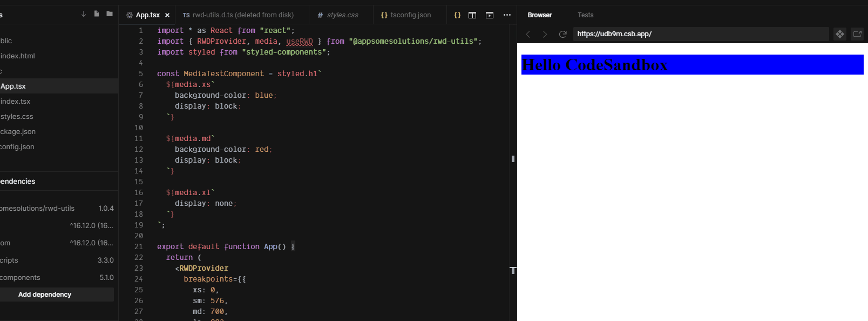
Task: Close the App.tsx editor tab
Action: [167, 15]
